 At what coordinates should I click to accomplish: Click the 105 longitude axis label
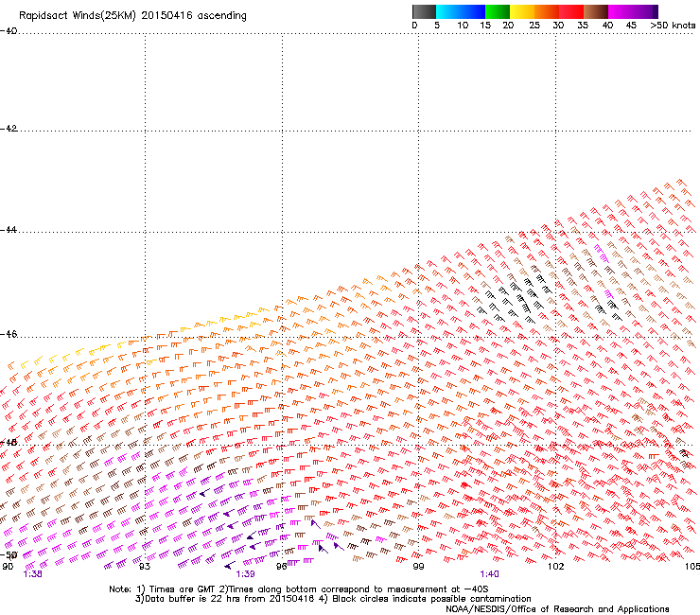[x=692, y=567]
